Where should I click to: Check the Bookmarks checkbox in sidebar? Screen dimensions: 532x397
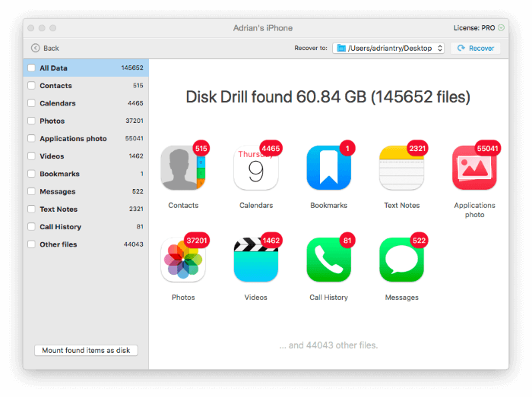pyautogui.click(x=31, y=173)
